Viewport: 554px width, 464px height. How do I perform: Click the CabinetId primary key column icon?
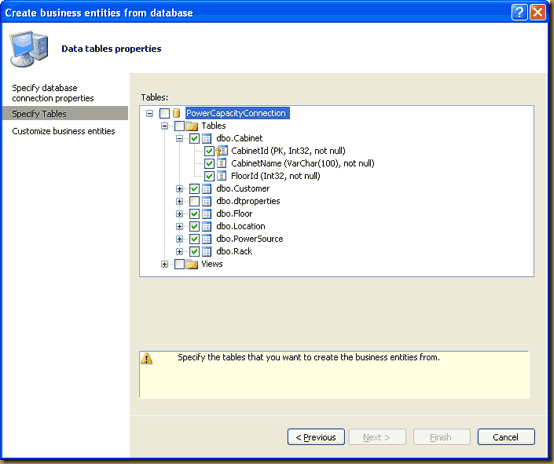pos(222,151)
